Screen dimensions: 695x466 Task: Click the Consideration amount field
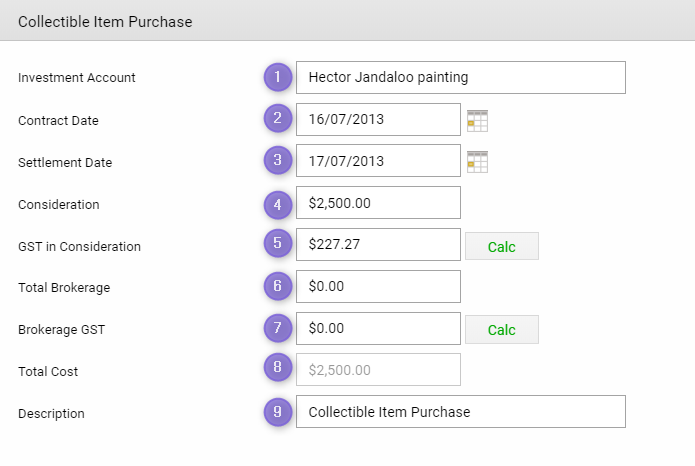[x=379, y=203]
